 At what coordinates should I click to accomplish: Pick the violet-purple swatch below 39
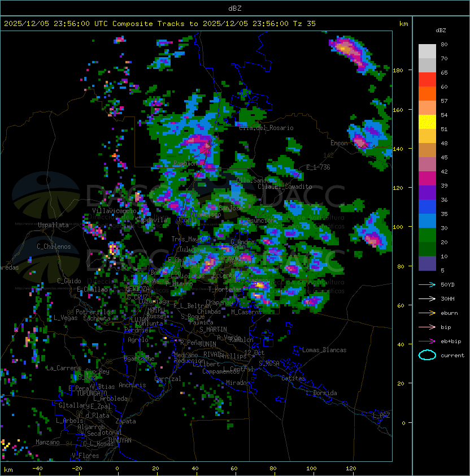[427, 192]
